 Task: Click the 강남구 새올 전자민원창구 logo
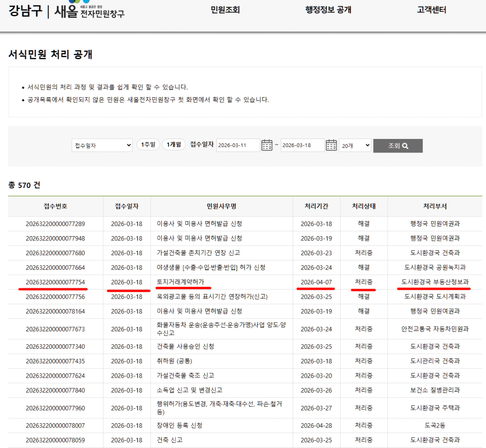click(x=67, y=10)
